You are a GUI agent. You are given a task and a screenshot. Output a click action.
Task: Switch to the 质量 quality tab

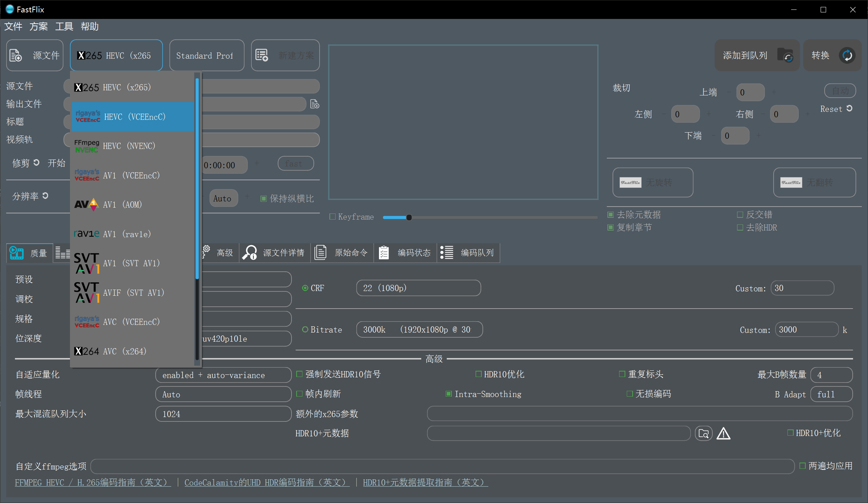pos(29,253)
